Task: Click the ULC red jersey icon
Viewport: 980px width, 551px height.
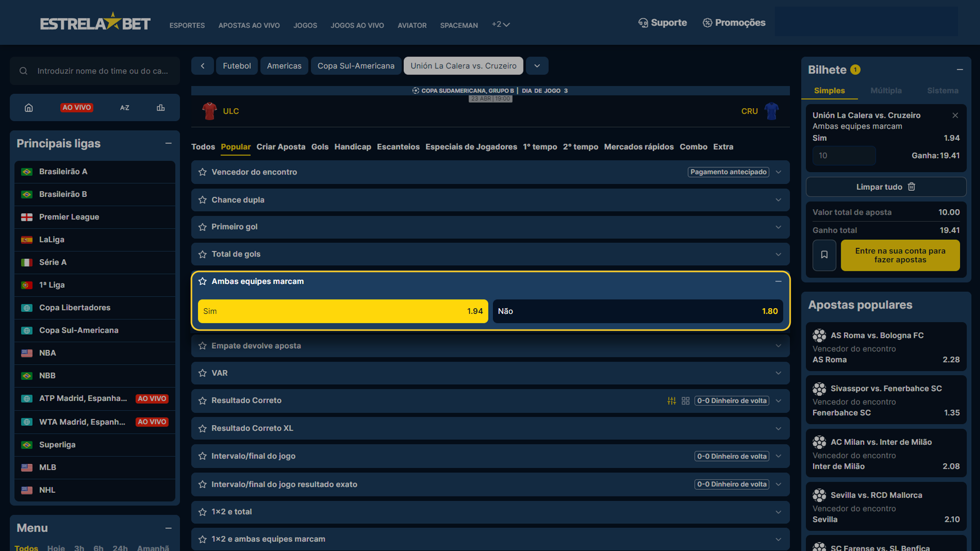Action: coord(209,111)
